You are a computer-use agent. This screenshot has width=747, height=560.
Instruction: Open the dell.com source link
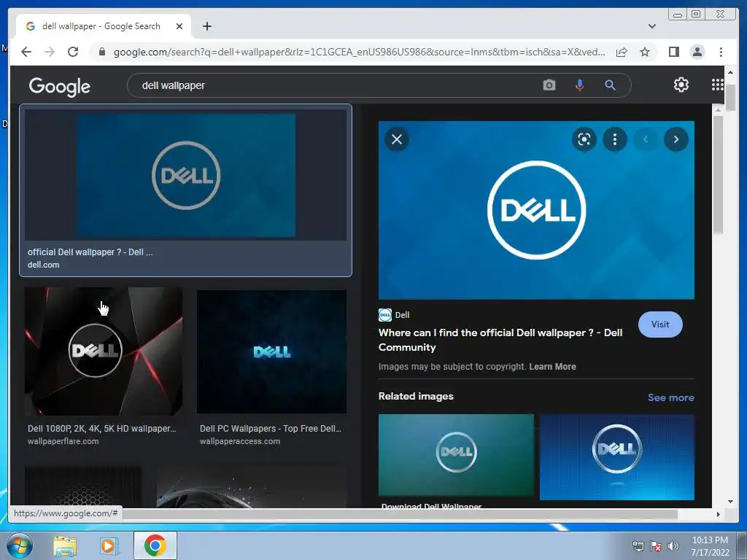(x=43, y=265)
